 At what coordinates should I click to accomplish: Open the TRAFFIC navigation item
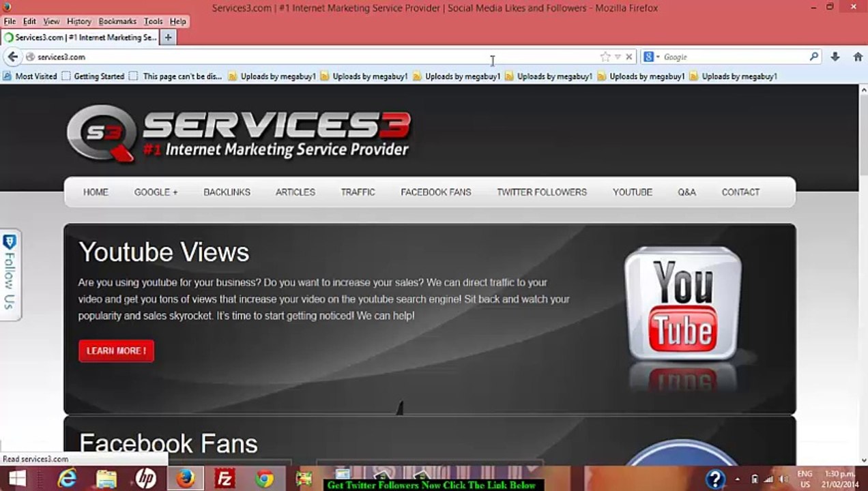coord(358,192)
